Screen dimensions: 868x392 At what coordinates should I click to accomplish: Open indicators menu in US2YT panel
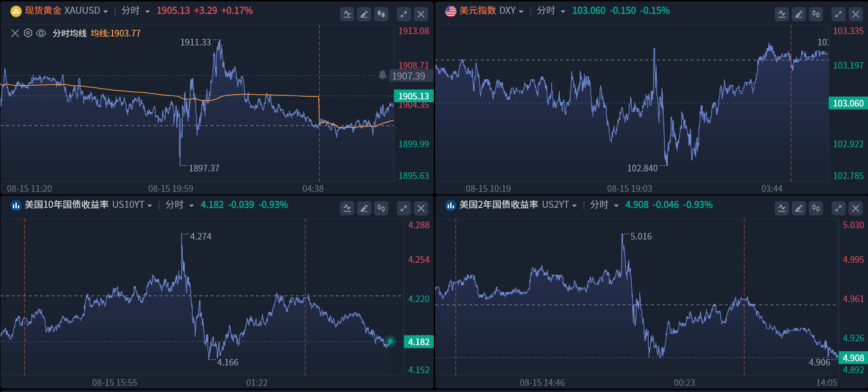tap(782, 208)
